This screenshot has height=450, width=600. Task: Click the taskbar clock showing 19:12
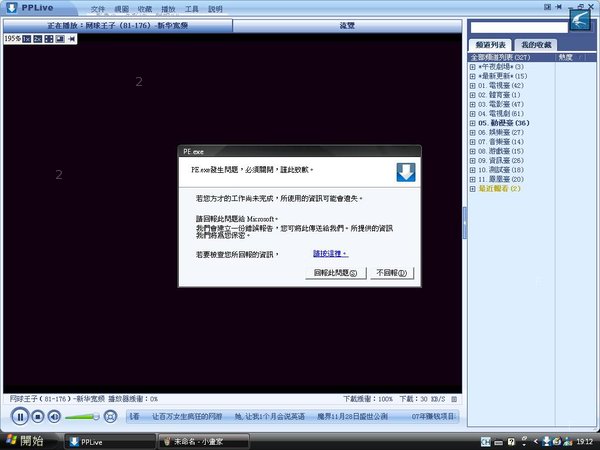[584, 442]
